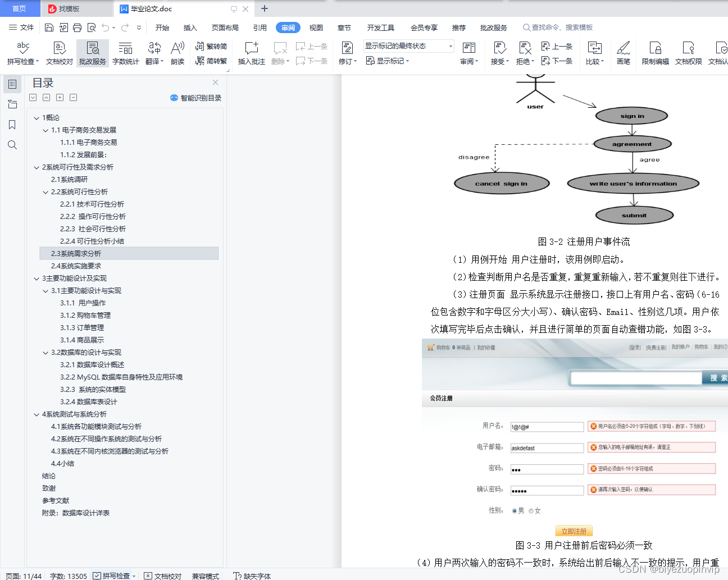The width and height of the screenshot is (728, 580).
Task: Accept the revision (接受)
Action: pos(499,53)
